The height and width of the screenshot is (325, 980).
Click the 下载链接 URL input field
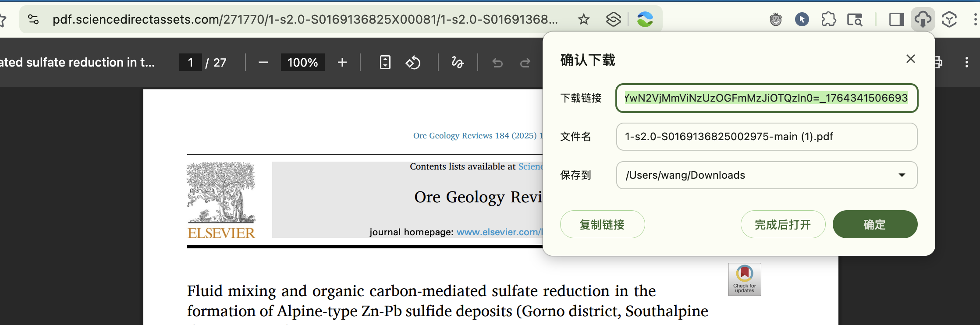tap(767, 98)
